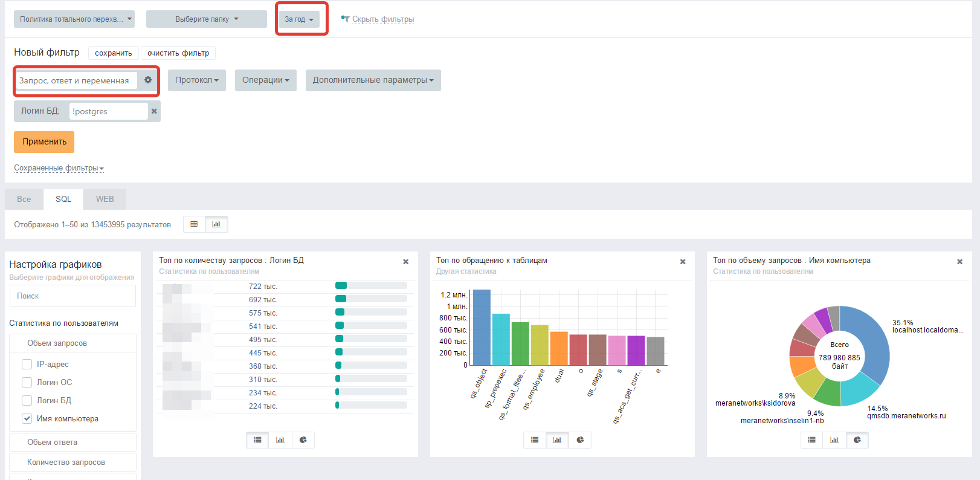
Task: Show list view for Топ по обращению к таблицам
Action: (x=535, y=440)
